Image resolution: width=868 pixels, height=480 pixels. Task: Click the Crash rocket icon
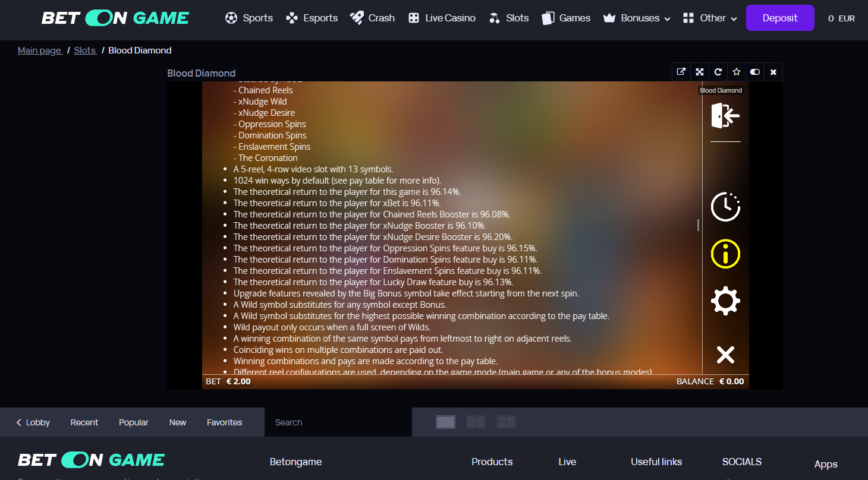click(357, 18)
